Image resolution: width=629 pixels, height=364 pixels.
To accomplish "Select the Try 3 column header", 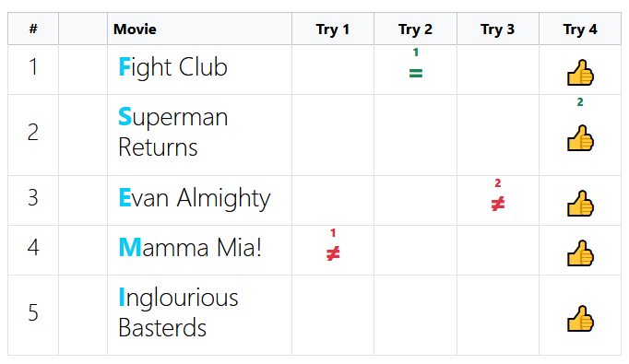I will 497,29.
